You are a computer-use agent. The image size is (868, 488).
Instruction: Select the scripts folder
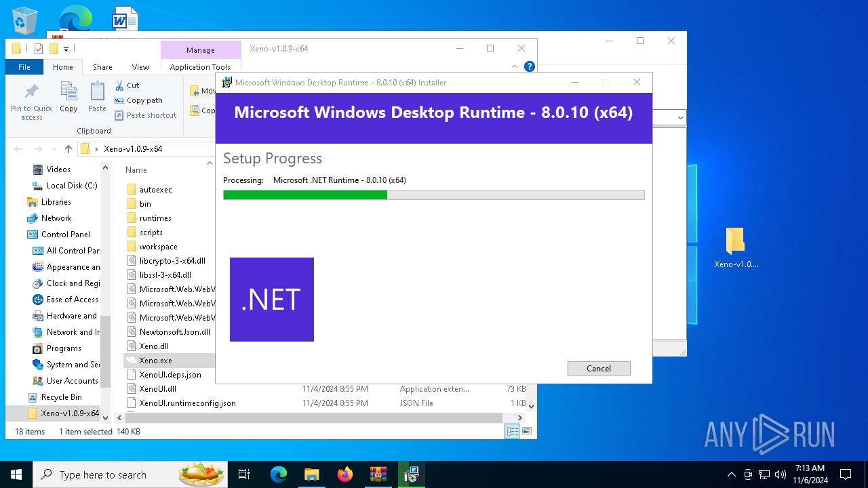[x=151, y=232]
